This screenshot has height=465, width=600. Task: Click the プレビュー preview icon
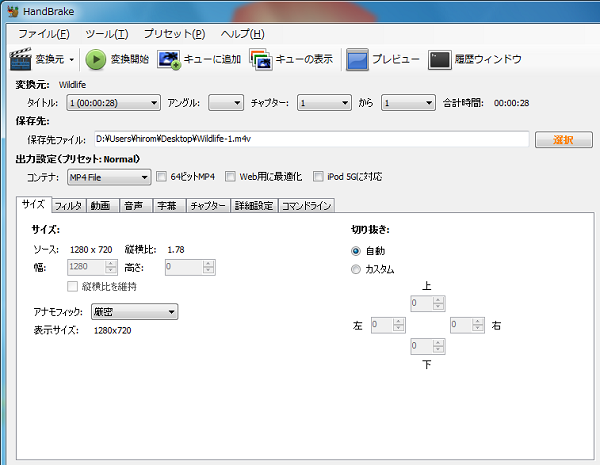point(357,59)
